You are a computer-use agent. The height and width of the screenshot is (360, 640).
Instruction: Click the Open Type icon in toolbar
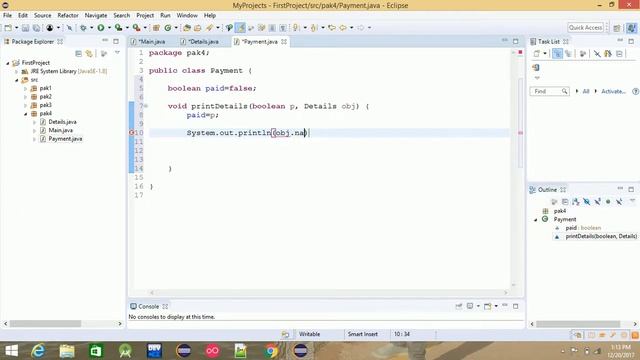(x=187, y=28)
